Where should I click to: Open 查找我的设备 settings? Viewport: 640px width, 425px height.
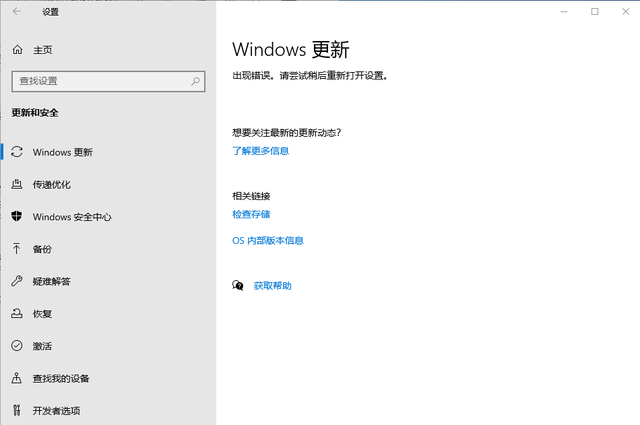point(61,378)
